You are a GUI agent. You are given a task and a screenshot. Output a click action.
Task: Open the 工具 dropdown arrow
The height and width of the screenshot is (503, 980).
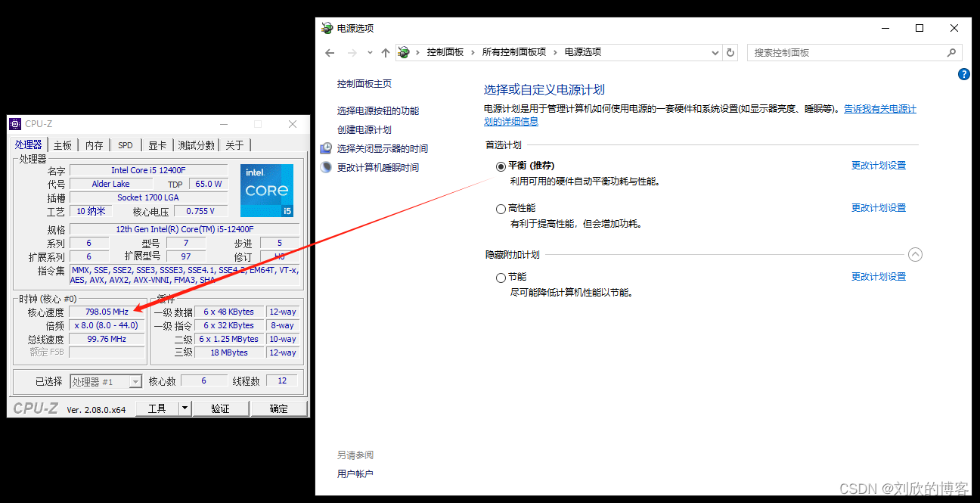(x=185, y=408)
